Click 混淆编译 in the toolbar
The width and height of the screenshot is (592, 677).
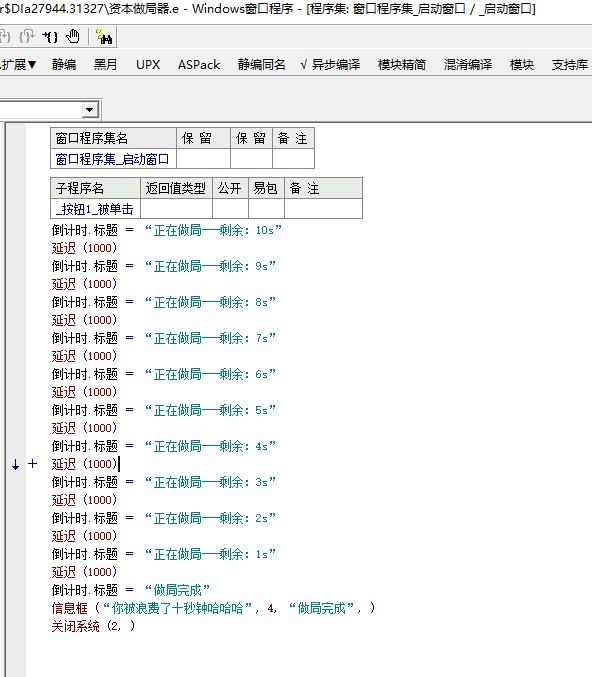[468, 65]
